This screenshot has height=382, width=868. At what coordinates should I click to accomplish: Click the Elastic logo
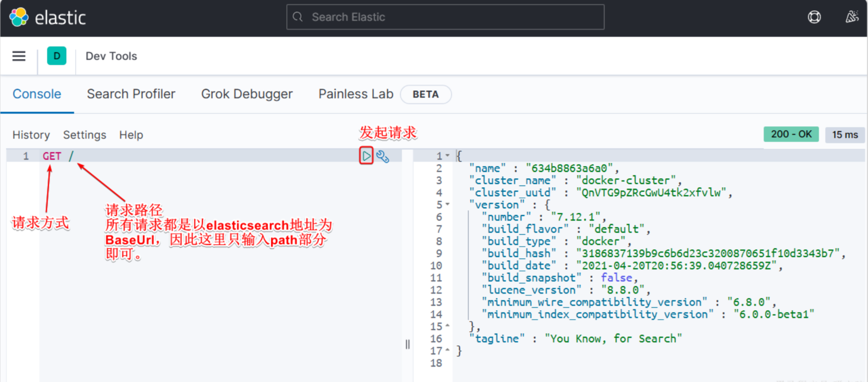click(x=47, y=18)
